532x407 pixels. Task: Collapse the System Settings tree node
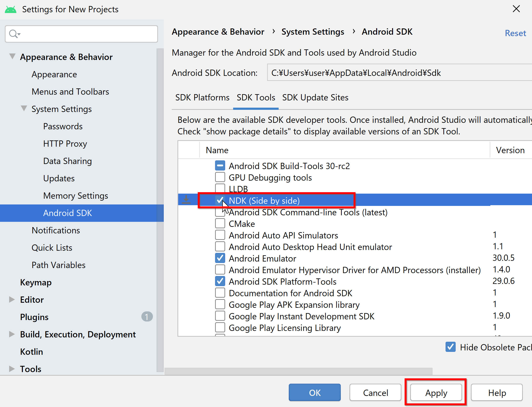pos(24,108)
